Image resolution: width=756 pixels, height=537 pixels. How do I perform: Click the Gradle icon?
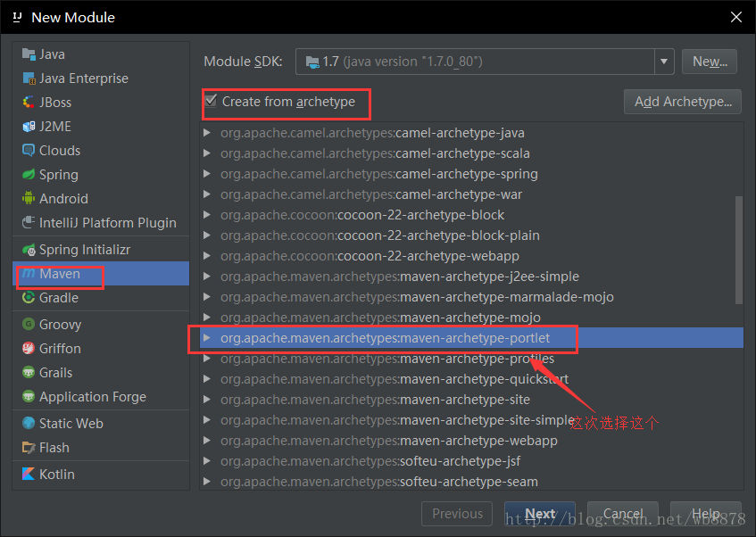click(x=29, y=297)
